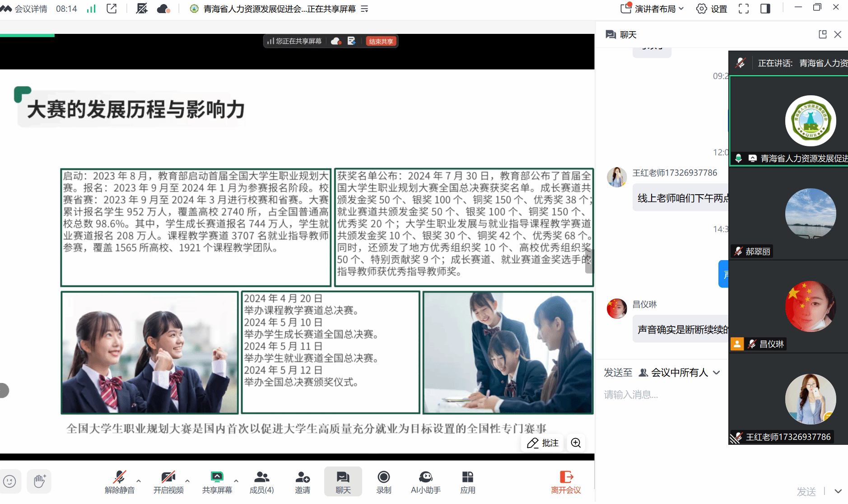
Task: Click 共享屏幕 share screen button
Action: click(x=217, y=482)
